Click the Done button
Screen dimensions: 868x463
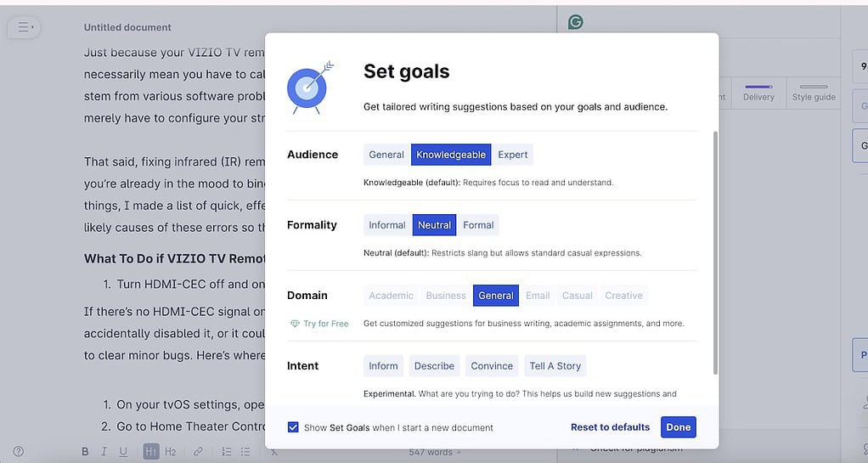click(678, 427)
